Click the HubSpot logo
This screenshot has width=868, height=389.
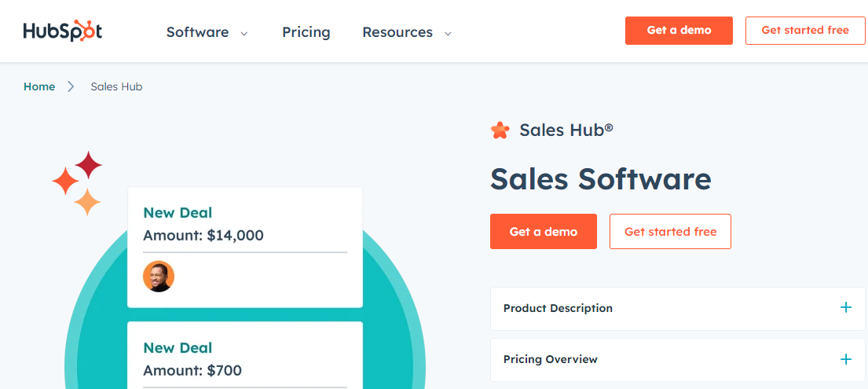pos(63,31)
